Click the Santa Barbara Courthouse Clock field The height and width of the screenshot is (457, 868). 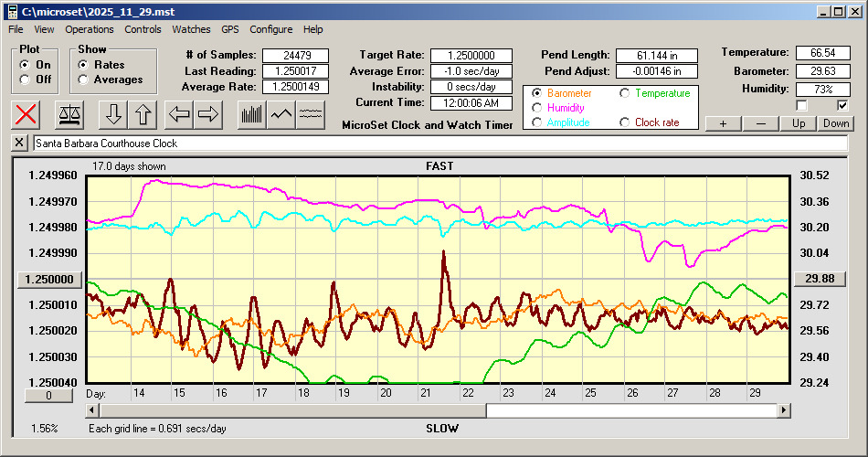tap(439, 143)
